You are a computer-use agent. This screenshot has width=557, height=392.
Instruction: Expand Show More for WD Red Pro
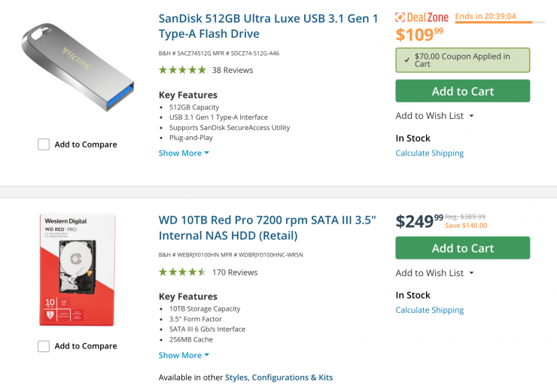tap(184, 355)
